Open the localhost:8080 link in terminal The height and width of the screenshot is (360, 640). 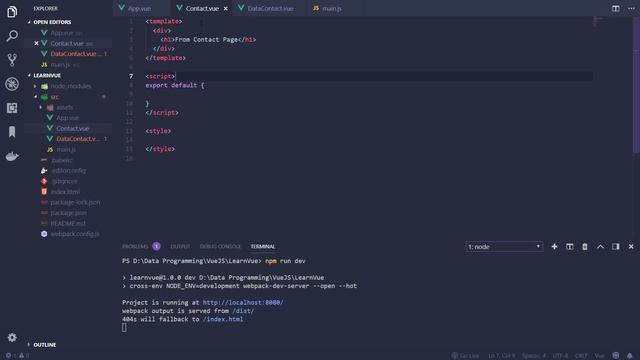pos(243,302)
